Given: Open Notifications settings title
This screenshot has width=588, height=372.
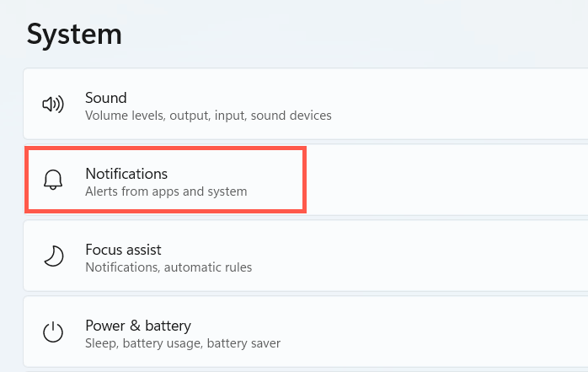Looking at the screenshot, I should (126, 174).
